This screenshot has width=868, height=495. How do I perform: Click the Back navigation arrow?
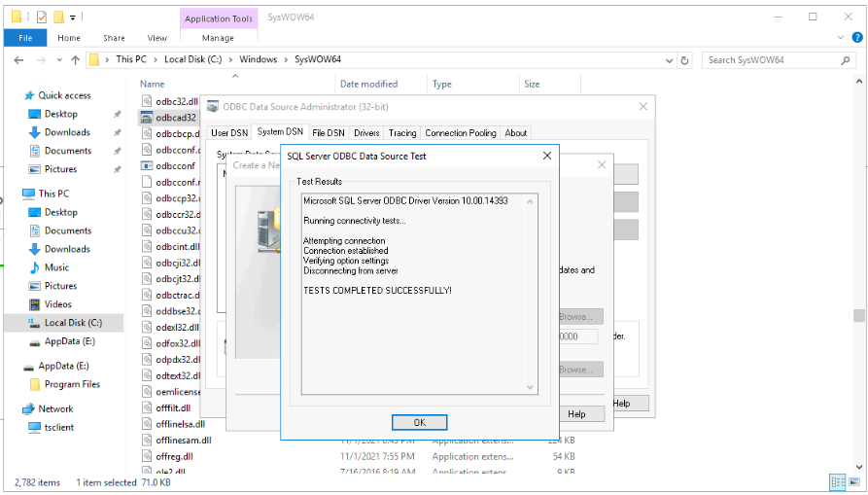click(x=18, y=59)
